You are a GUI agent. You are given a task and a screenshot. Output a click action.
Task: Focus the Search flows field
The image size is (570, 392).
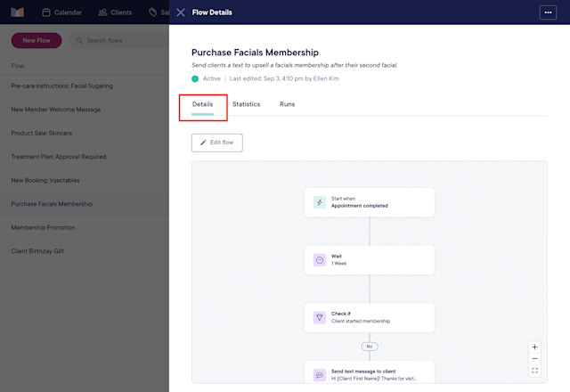tap(120, 40)
